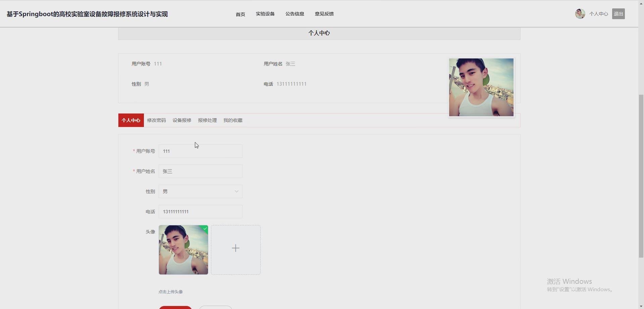Switch to the 修改密码 tab
Image resolution: width=644 pixels, height=309 pixels.
[156, 120]
